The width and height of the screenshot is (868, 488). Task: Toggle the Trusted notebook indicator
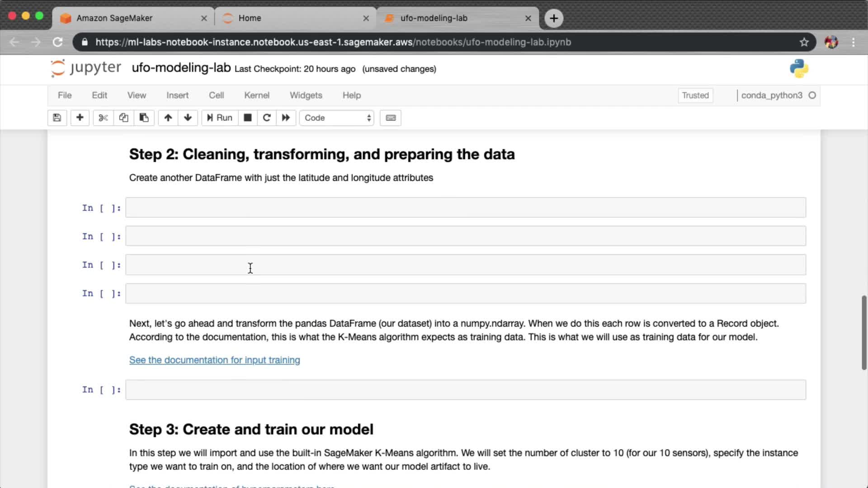695,95
